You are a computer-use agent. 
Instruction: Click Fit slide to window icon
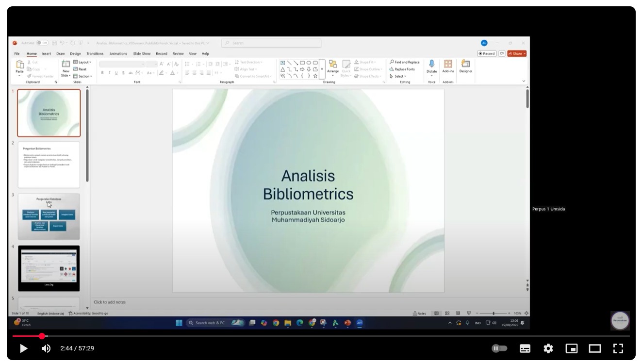[527, 314]
